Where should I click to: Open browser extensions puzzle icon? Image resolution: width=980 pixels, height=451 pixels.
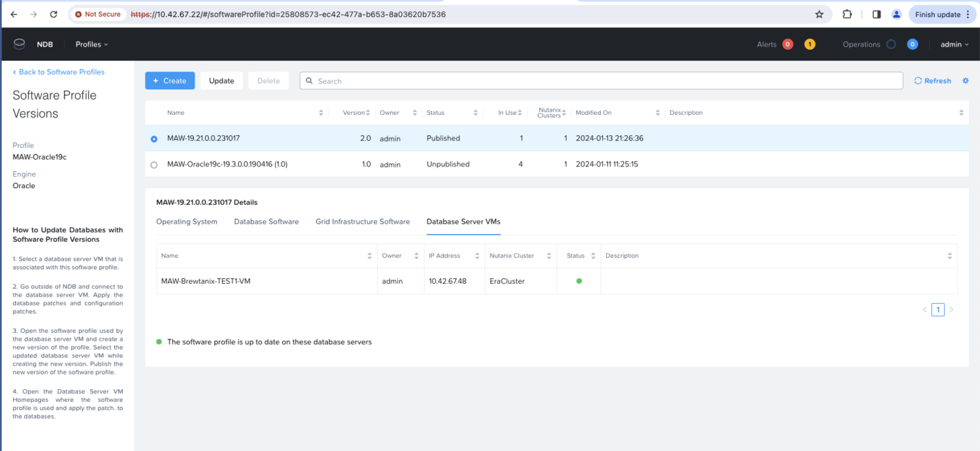tap(847, 14)
